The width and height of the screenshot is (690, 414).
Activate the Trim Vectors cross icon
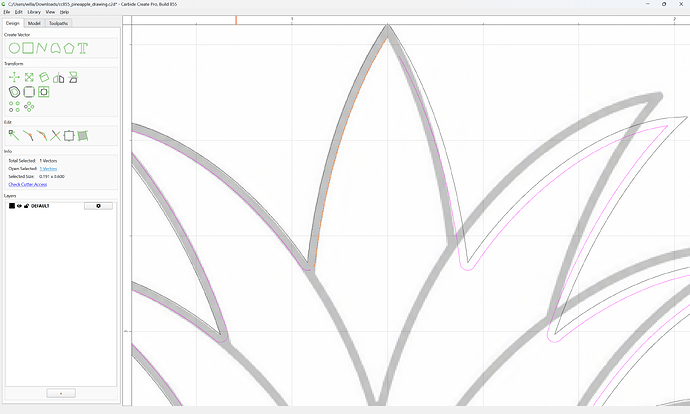(55, 136)
